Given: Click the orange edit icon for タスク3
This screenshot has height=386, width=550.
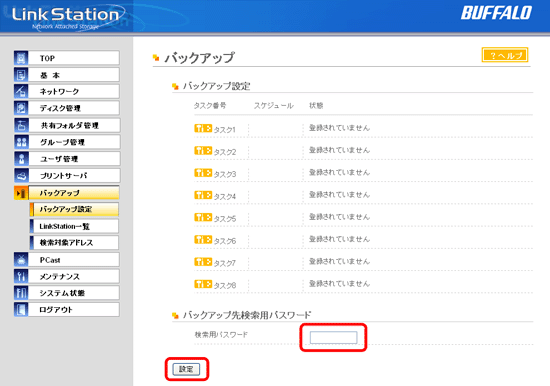Looking at the screenshot, I should (x=203, y=173).
